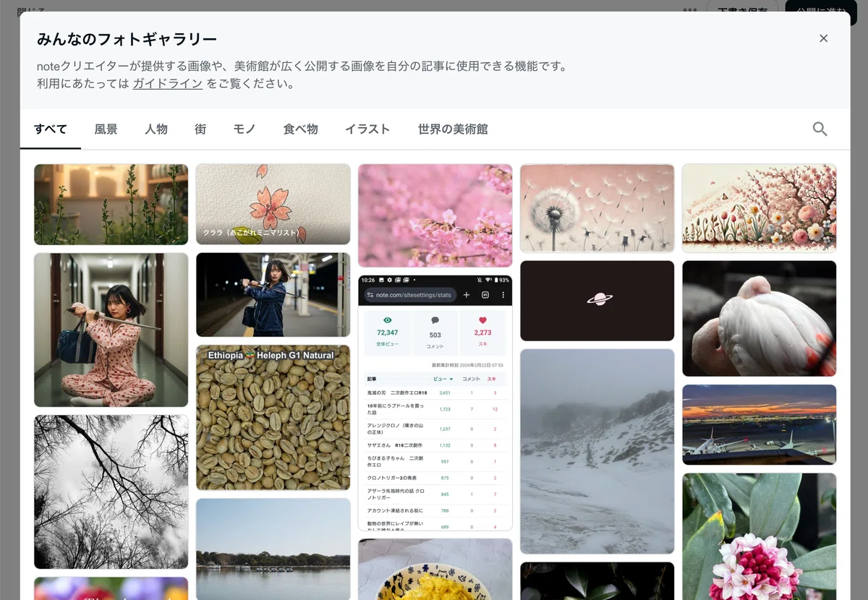Select the flowers and cherry tree illustration
Viewport: 868px width, 600px height.
[x=759, y=208]
